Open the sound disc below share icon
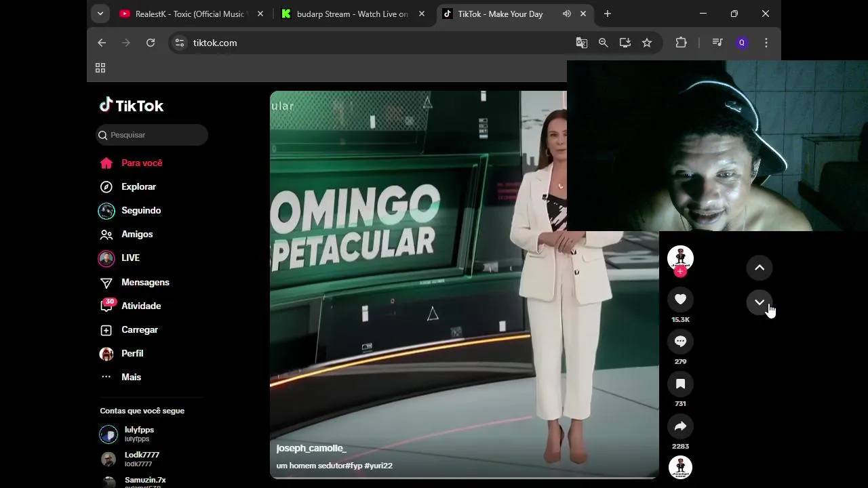 point(680,467)
